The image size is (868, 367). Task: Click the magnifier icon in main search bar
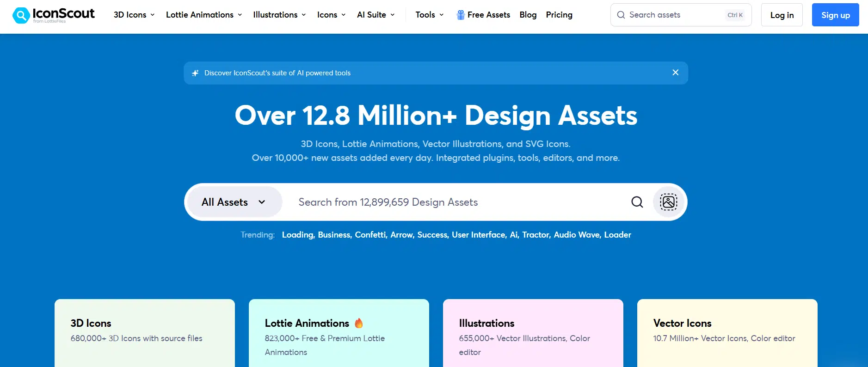point(637,202)
